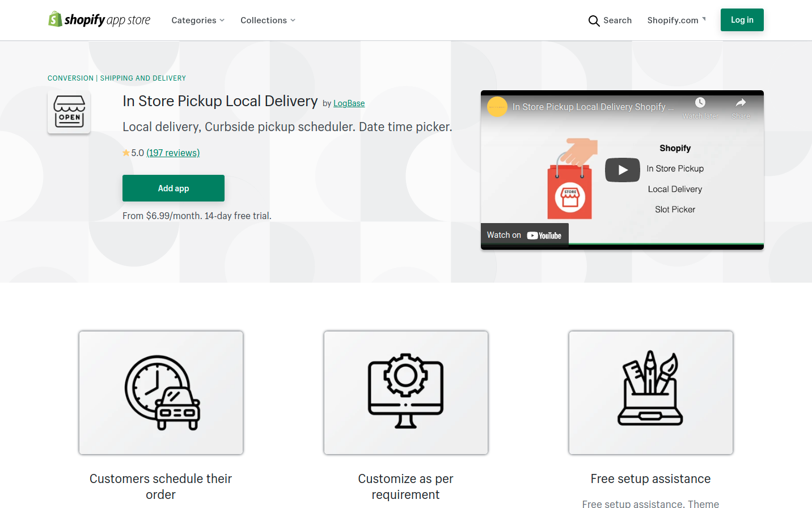The width and height of the screenshot is (812, 508).
Task: Expand the Collections dropdown menu
Action: tap(268, 20)
